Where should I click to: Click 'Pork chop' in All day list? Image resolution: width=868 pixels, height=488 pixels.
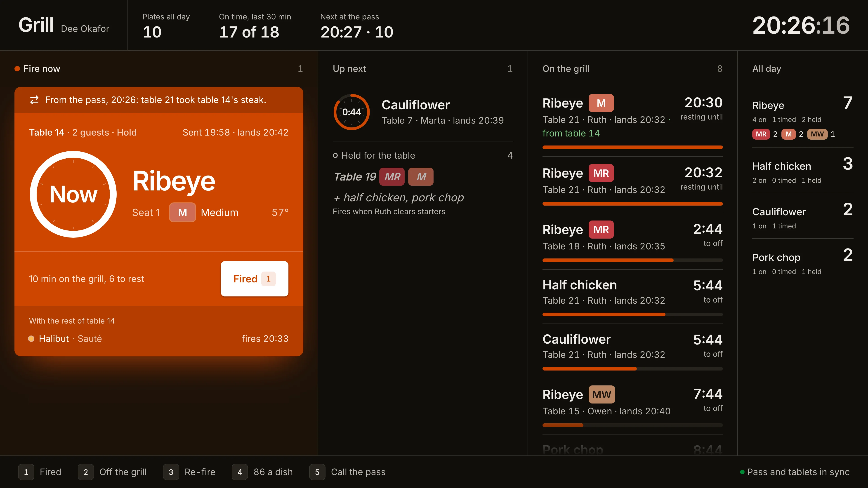tap(776, 257)
